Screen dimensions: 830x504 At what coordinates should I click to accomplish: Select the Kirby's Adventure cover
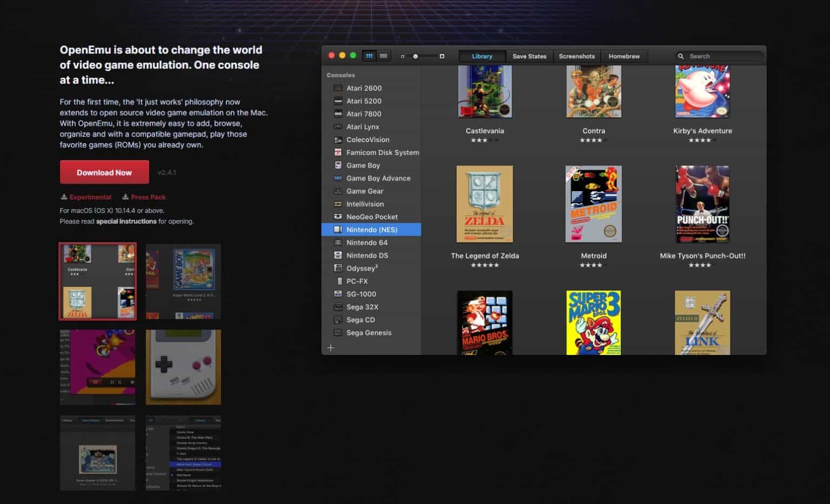point(702,92)
